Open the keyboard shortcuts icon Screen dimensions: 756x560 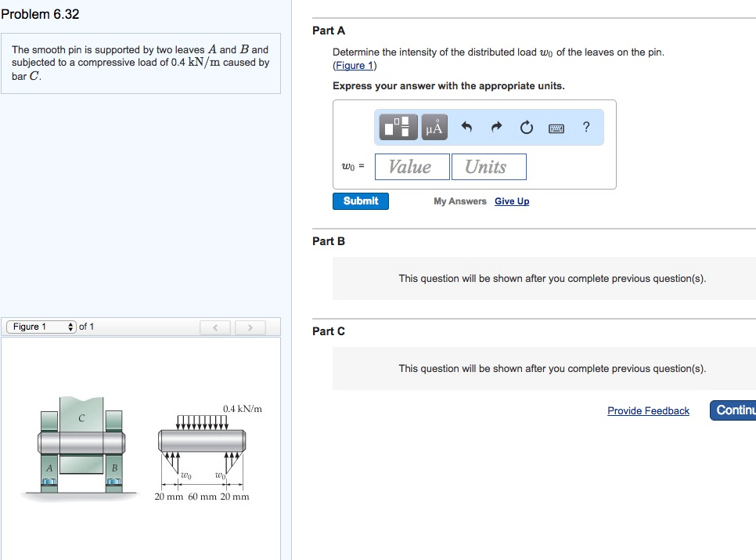point(556,127)
